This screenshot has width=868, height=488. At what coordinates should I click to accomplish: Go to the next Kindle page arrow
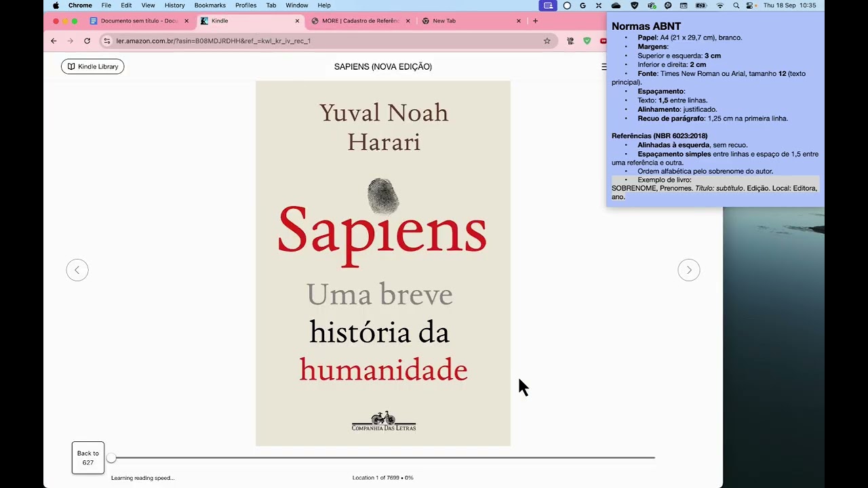[x=688, y=270]
